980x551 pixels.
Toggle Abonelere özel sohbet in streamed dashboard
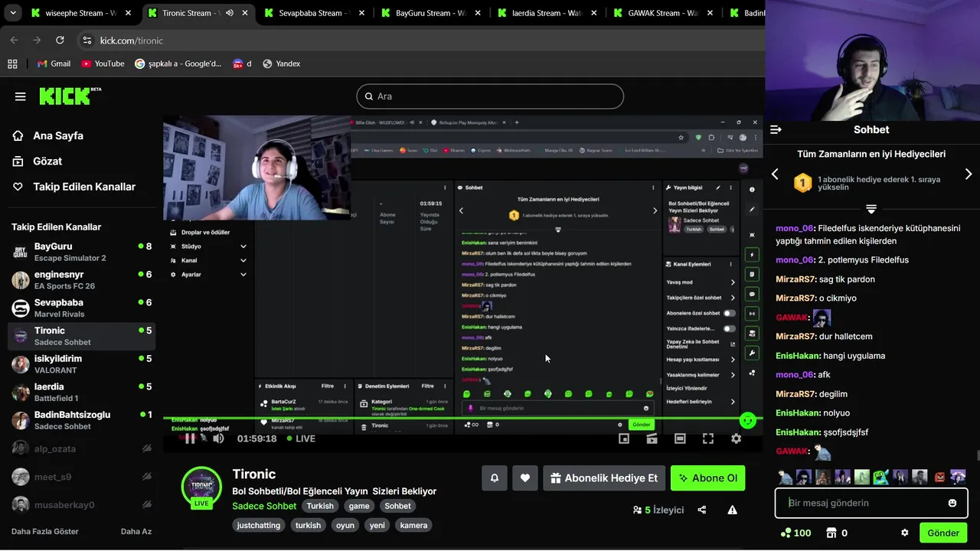pyautogui.click(x=730, y=313)
